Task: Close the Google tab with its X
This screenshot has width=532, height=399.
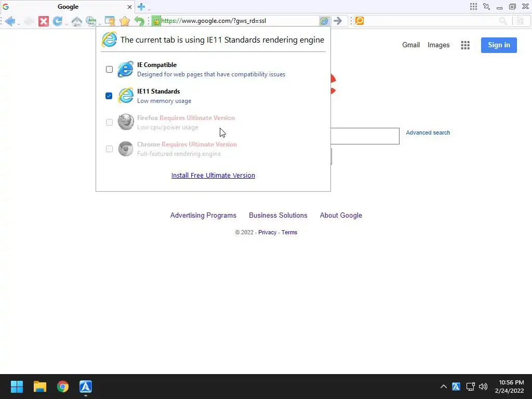Action: pyautogui.click(x=129, y=7)
